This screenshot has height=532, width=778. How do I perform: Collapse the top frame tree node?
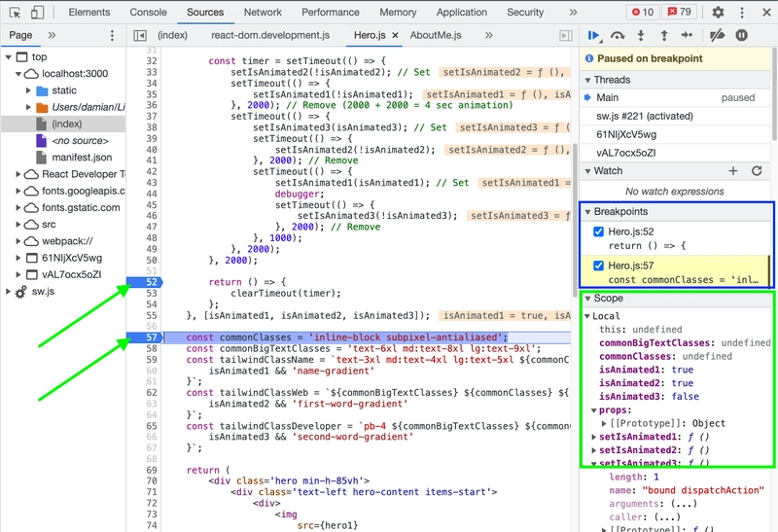click(x=8, y=57)
